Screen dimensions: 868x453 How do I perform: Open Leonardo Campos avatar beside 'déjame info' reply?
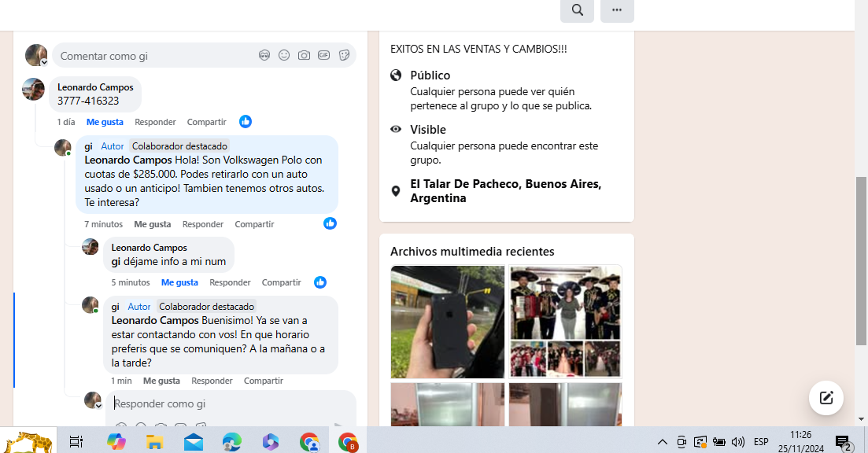(x=90, y=247)
